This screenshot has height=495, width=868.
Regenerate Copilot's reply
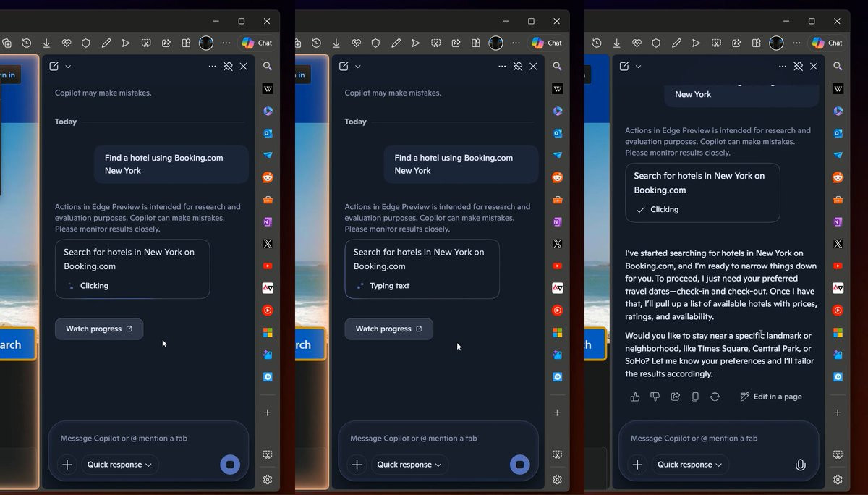click(x=715, y=397)
